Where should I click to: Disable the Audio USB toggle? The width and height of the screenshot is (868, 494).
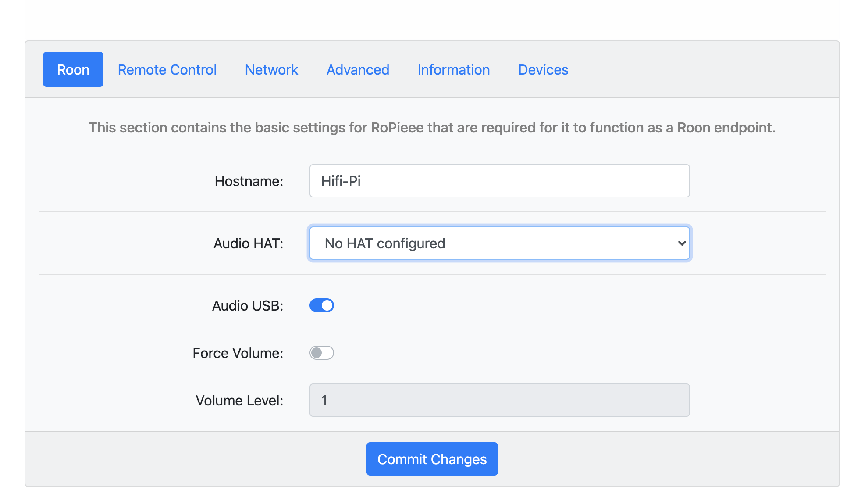pyautogui.click(x=322, y=305)
